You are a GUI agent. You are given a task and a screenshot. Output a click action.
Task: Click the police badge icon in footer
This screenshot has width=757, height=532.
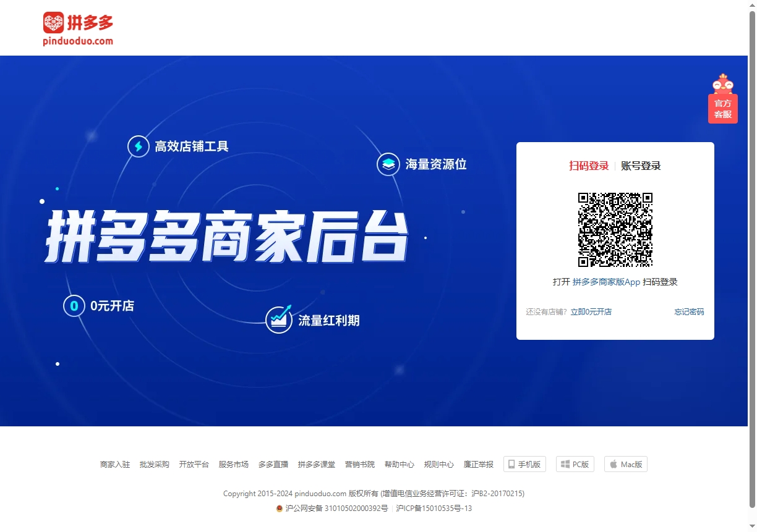point(280,509)
